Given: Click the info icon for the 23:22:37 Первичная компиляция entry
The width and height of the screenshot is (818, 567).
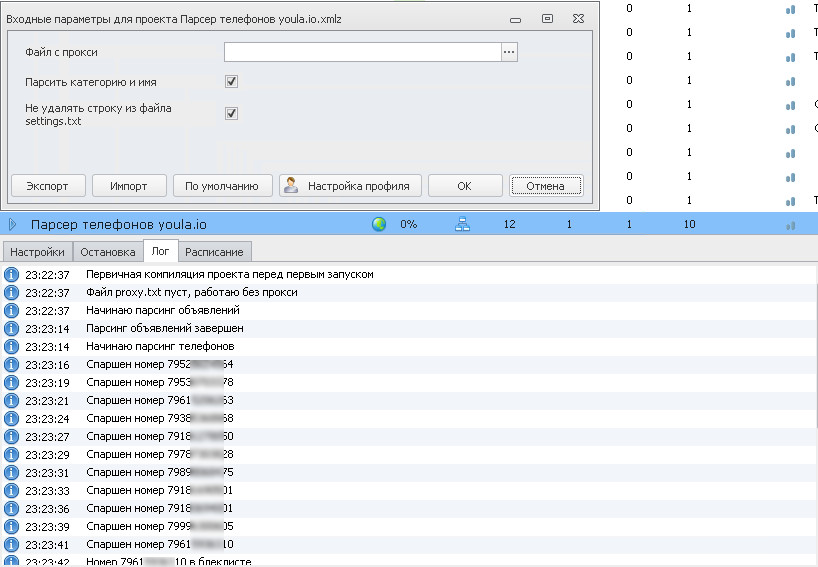Looking at the screenshot, I should (x=12, y=274).
